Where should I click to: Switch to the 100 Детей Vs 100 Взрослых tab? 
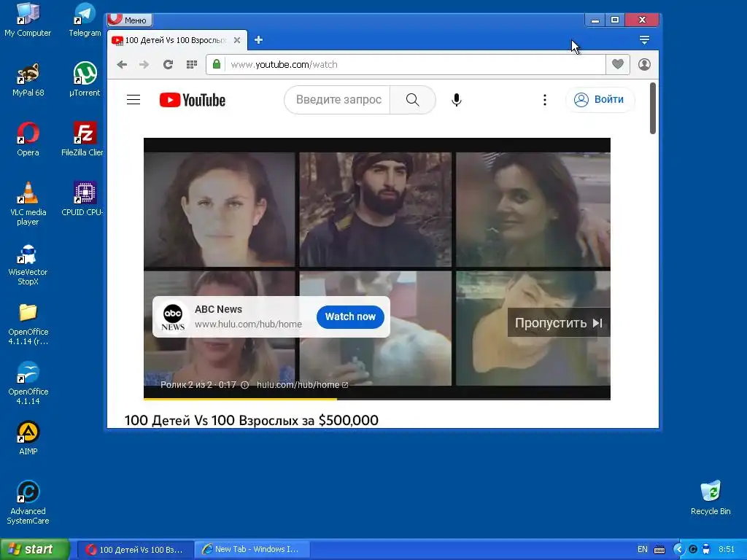point(175,41)
